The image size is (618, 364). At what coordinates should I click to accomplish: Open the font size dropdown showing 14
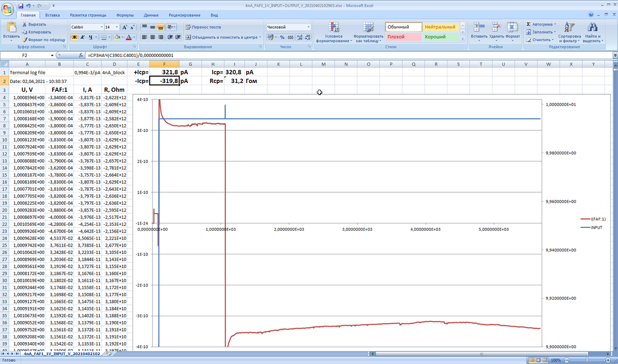116,27
